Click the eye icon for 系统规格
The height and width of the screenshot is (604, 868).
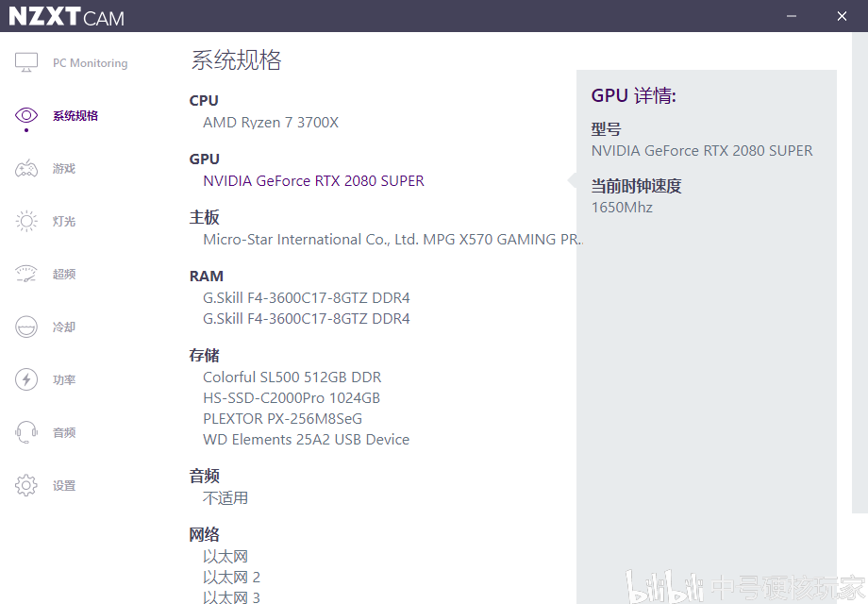click(x=26, y=115)
